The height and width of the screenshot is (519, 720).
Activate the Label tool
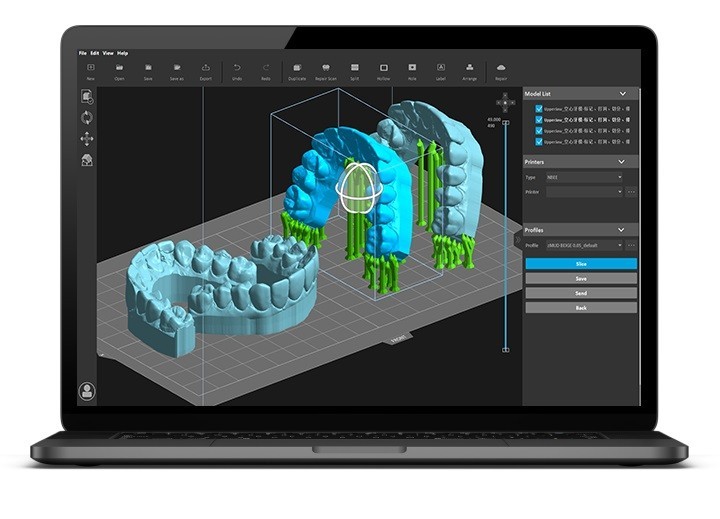(440, 67)
